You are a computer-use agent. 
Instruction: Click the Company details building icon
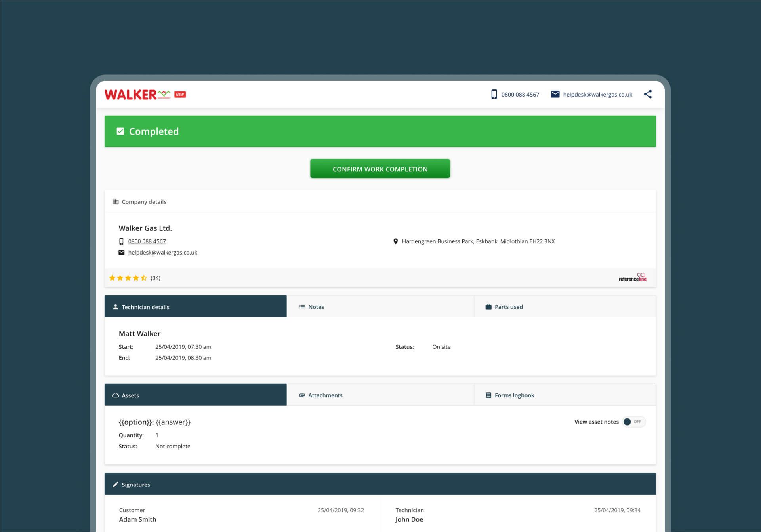pyautogui.click(x=115, y=202)
